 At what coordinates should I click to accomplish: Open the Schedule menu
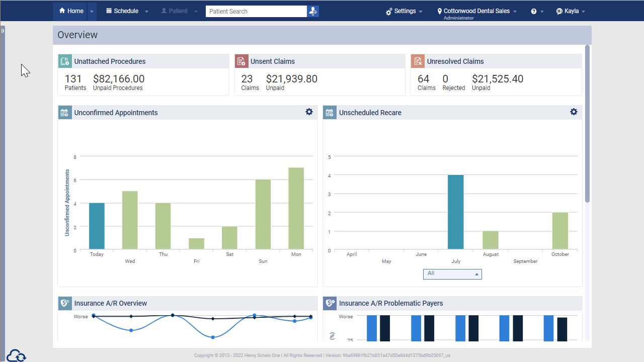pyautogui.click(x=127, y=11)
